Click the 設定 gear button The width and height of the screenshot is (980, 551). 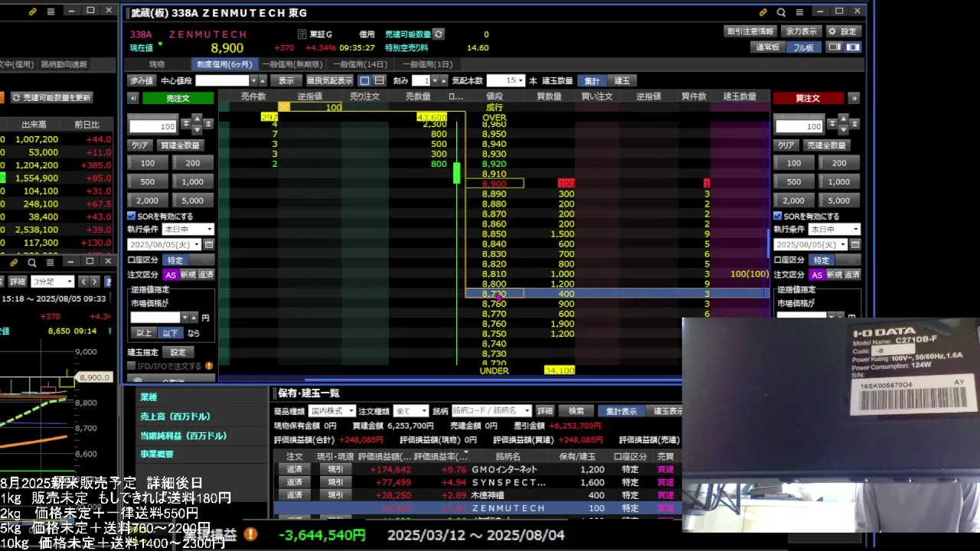(x=843, y=31)
